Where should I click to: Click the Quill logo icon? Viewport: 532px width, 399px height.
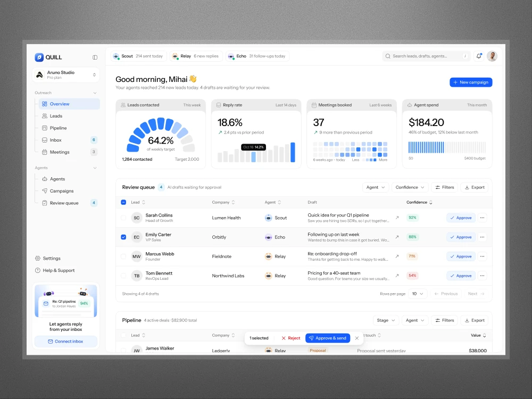click(39, 57)
